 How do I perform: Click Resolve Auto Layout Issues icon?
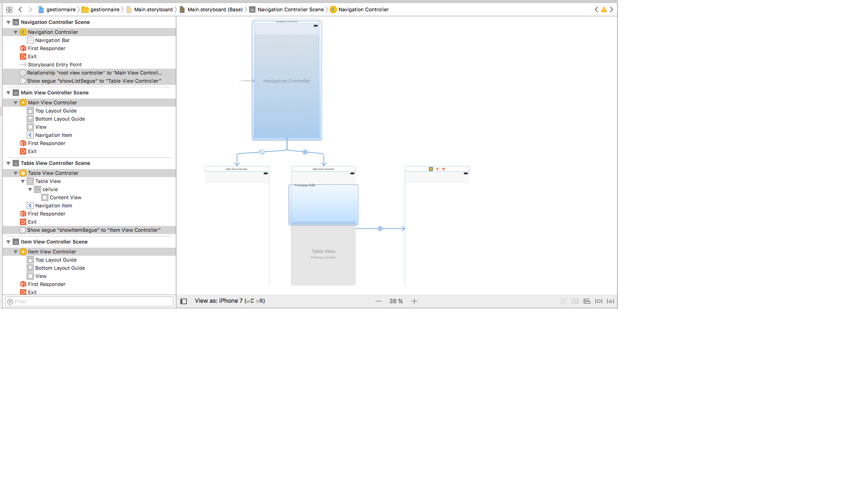click(610, 301)
